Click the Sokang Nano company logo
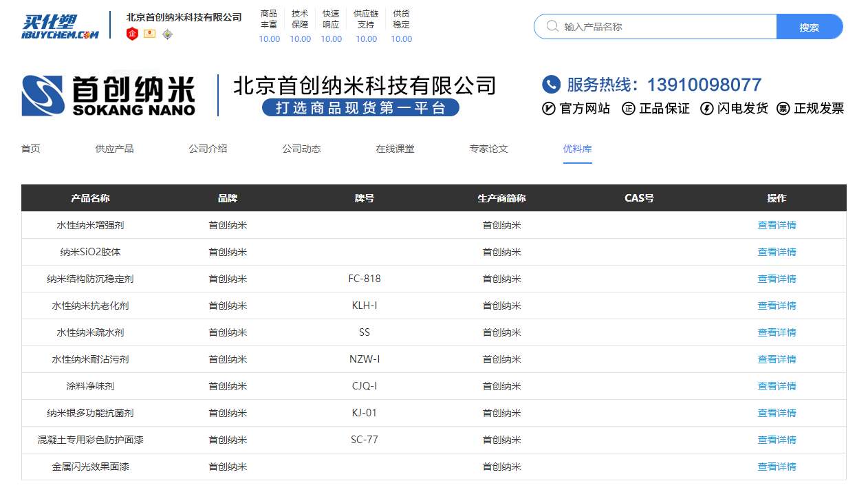This screenshot has width=868, height=492. (x=109, y=95)
